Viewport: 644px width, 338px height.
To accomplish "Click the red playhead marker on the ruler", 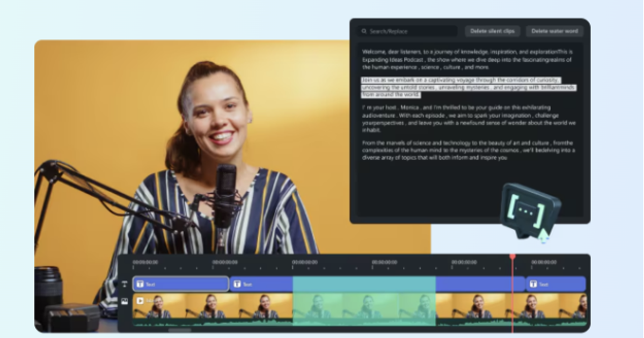I will click(513, 257).
